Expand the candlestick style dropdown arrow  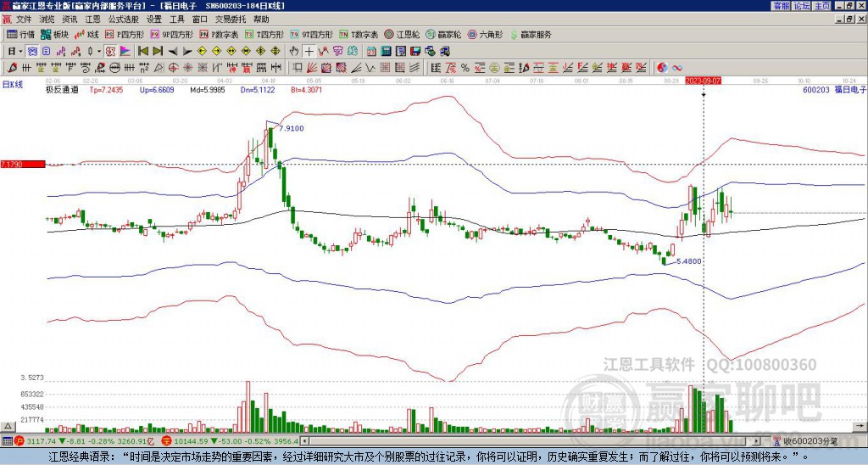click(99, 52)
